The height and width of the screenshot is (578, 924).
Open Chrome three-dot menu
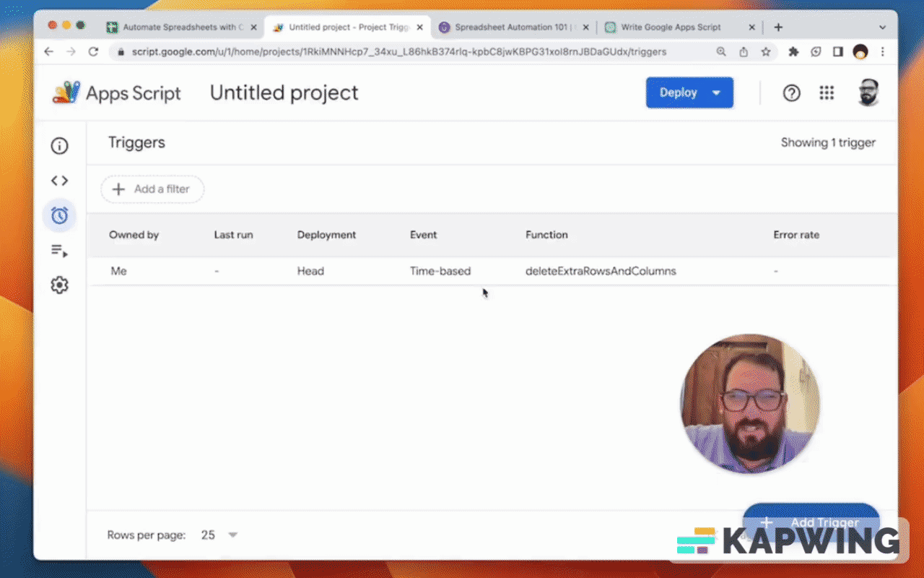882,52
